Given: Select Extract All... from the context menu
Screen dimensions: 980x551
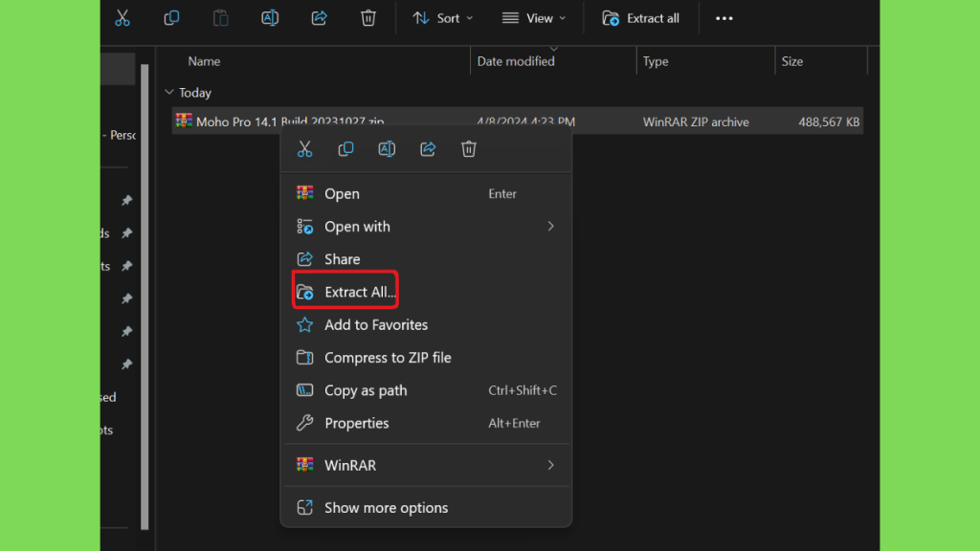Looking at the screenshot, I should click(345, 291).
